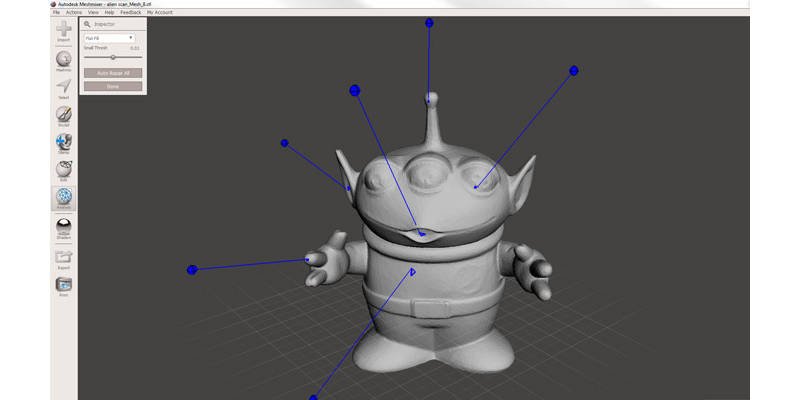This screenshot has width=800, height=400.
Task: Click the Small Thresh value field
Action: click(x=135, y=48)
